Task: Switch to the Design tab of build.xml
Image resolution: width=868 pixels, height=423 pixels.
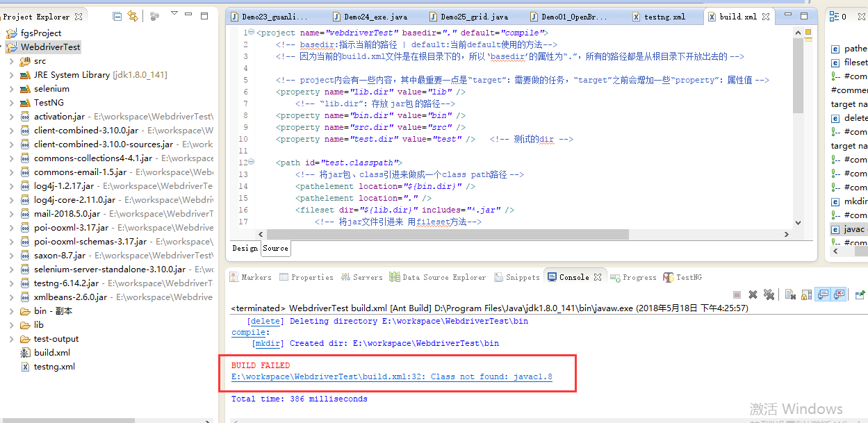Action: (245, 248)
